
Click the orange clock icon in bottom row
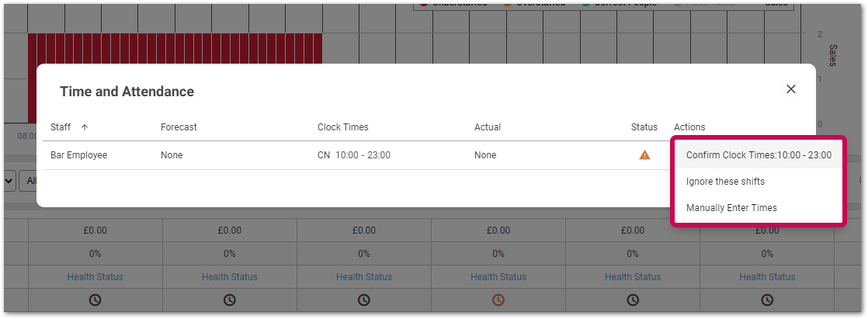[x=498, y=300]
